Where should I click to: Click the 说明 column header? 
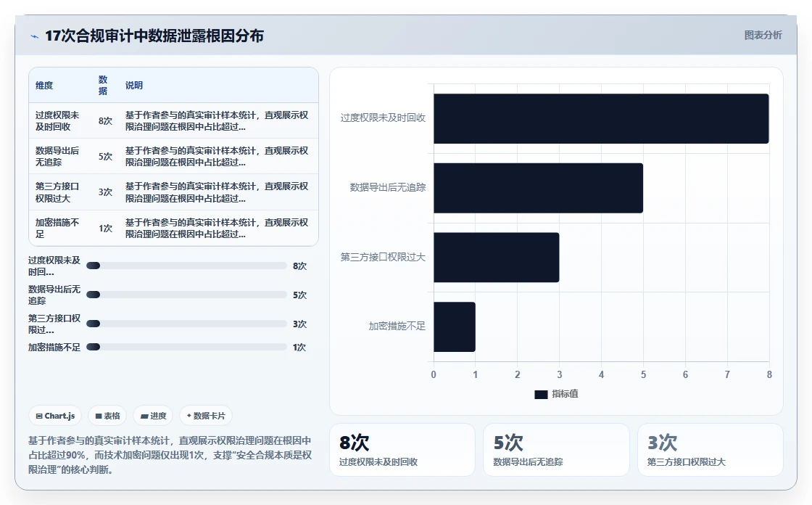point(134,86)
